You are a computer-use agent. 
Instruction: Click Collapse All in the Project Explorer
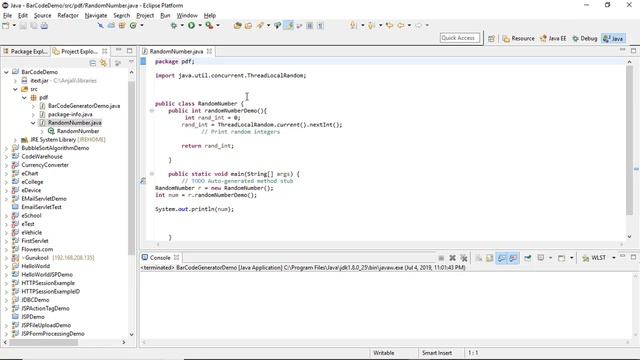point(93,63)
